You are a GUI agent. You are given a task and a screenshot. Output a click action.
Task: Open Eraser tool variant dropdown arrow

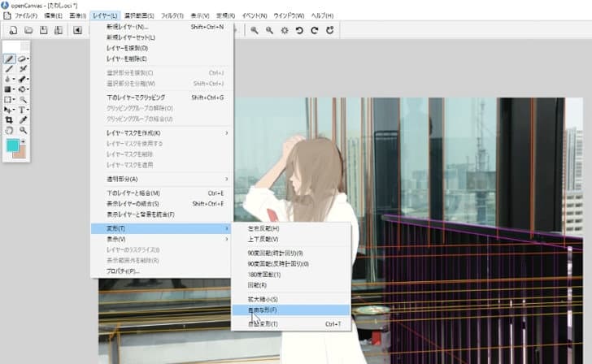28,59
